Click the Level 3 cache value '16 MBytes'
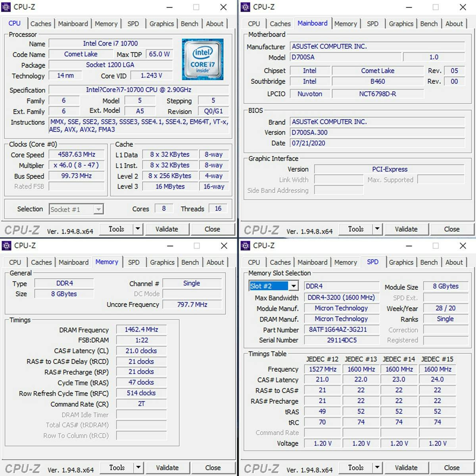The image size is (476, 476). (170, 186)
